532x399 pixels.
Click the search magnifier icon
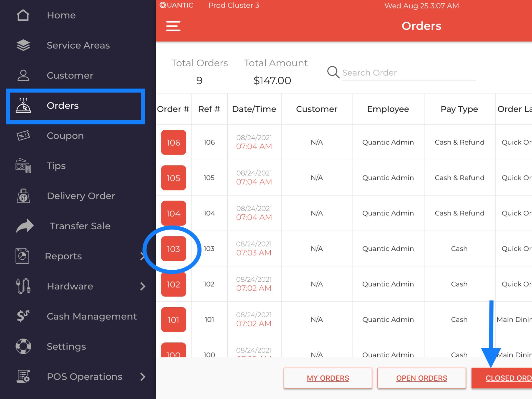[333, 72]
